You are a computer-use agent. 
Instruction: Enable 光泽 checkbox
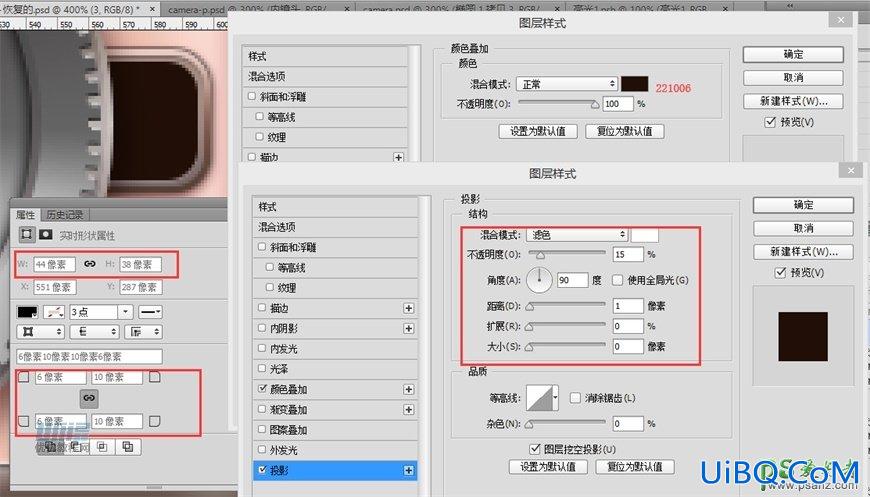262,368
